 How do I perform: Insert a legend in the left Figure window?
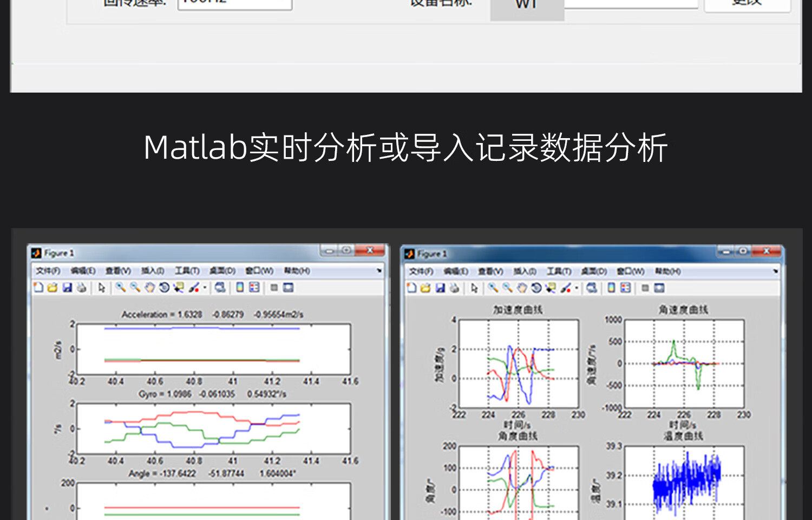[254, 288]
